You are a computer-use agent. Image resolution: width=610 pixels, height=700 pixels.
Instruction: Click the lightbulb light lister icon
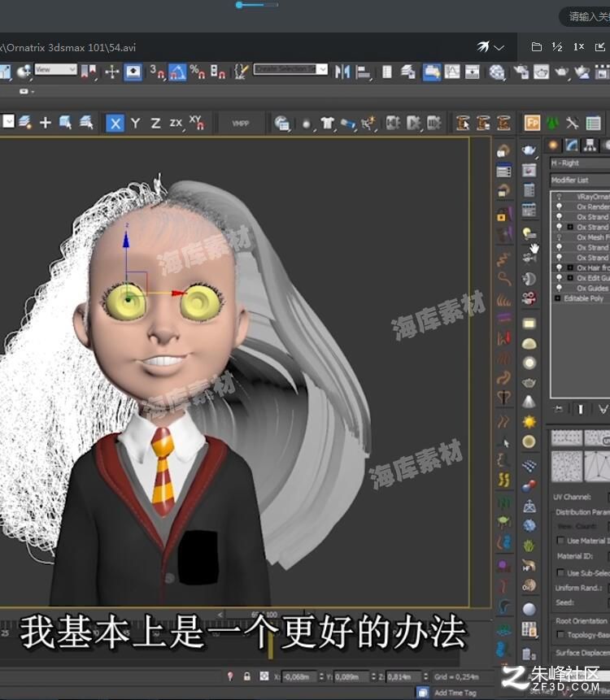(529, 233)
